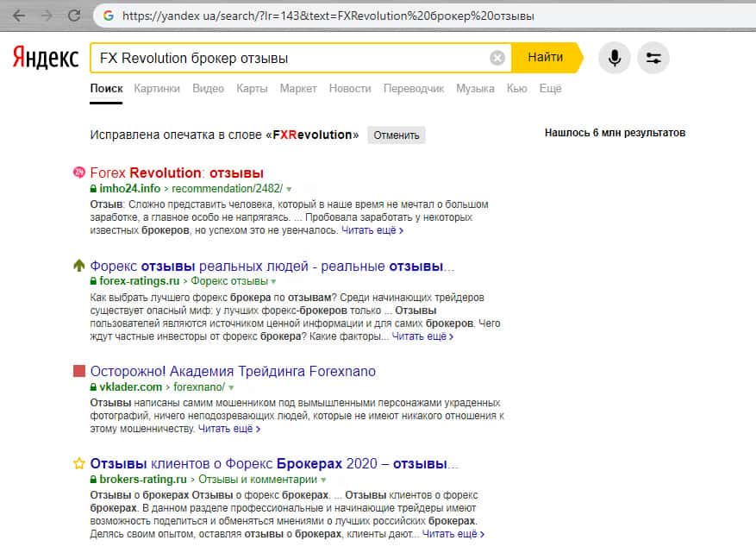Click the forex-ratings.ru domain link

point(140,281)
